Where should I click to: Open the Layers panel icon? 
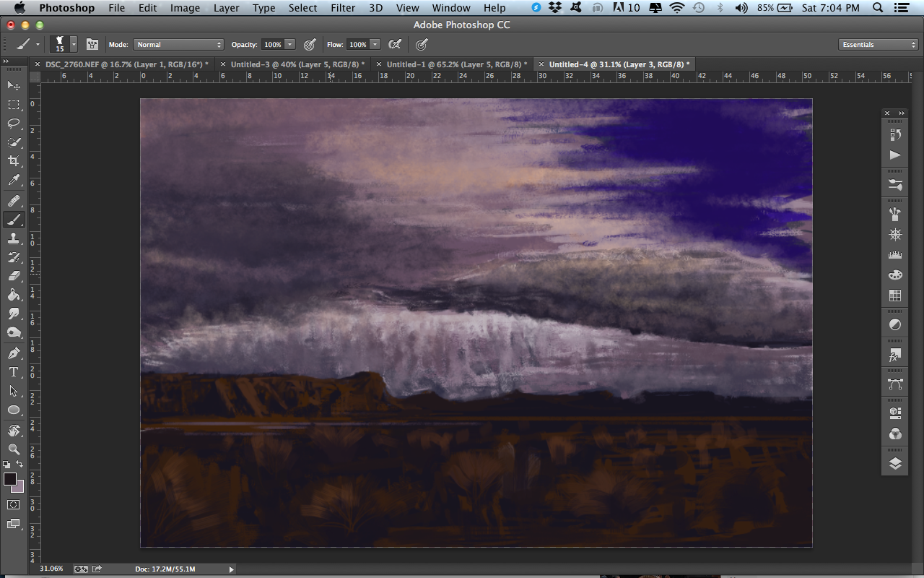pos(895,464)
